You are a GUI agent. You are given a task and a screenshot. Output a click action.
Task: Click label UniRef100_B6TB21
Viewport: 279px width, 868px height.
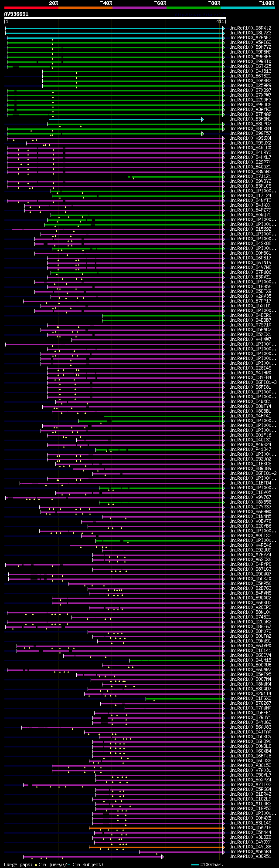[250, 76]
